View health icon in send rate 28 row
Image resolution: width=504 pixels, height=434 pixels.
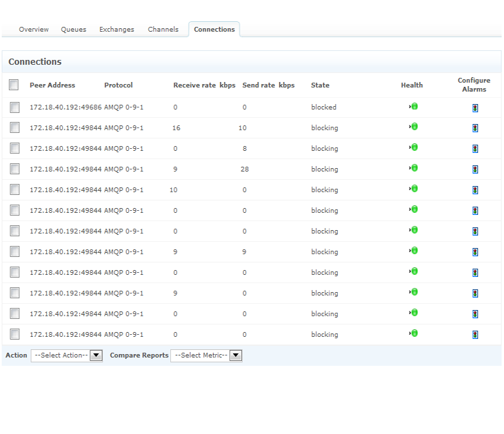click(414, 168)
